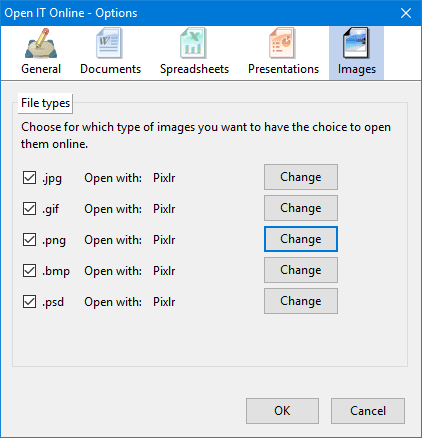Uncheck the .psd checkbox
This screenshot has height=438, width=422.
pyautogui.click(x=29, y=302)
